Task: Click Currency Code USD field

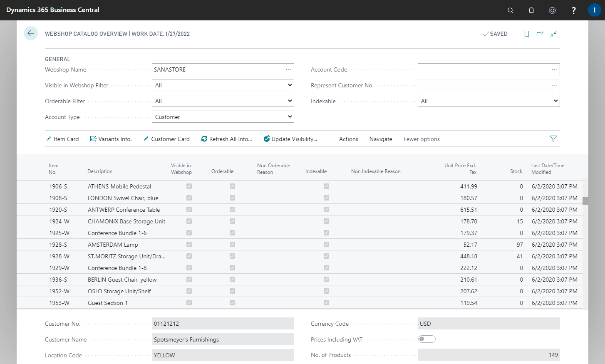Action: (489, 324)
